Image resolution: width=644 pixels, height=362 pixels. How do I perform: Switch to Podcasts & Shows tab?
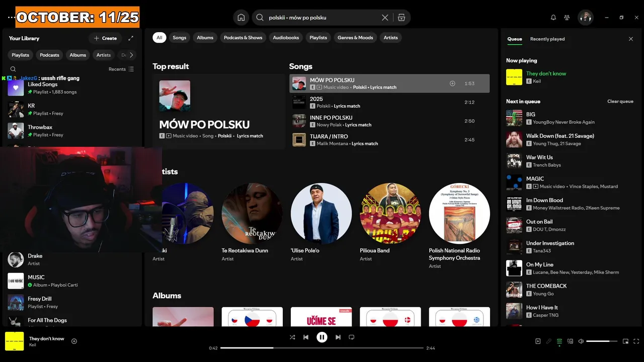tap(243, 38)
